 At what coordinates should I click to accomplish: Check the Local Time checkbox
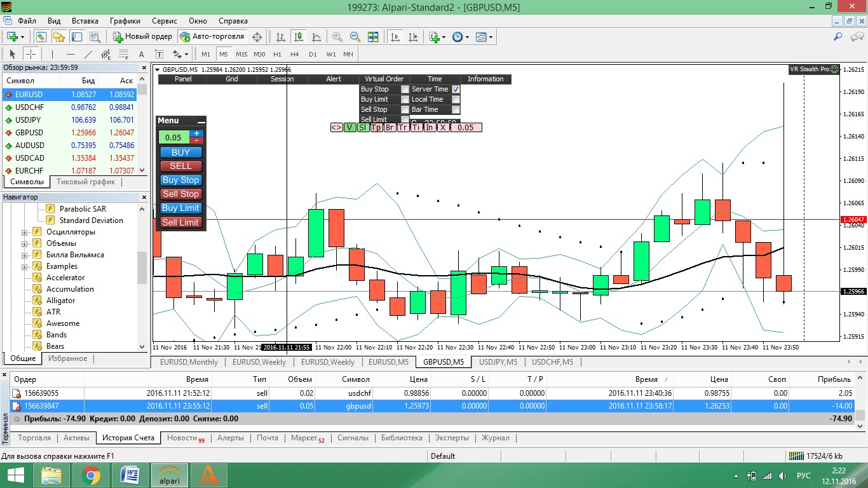tap(456, 100)
